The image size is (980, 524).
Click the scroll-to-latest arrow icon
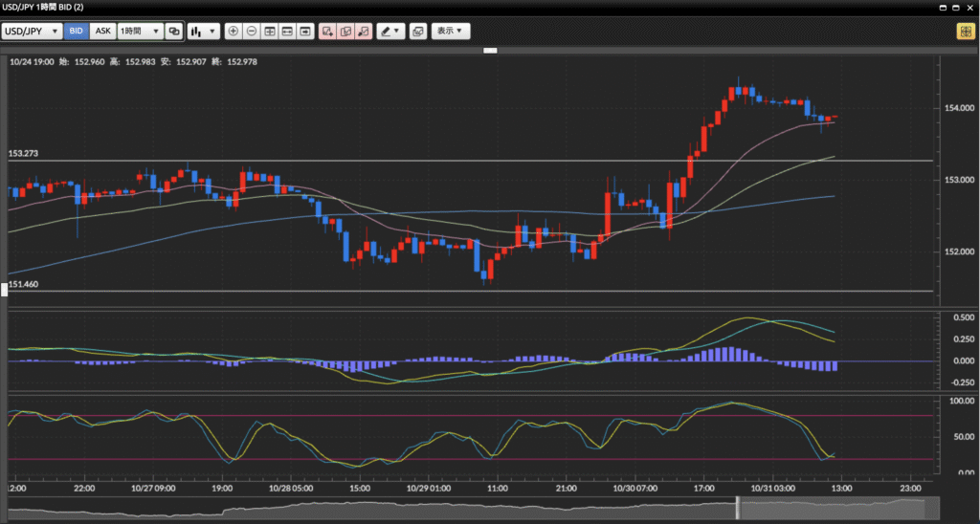click(x=304, y=32)
